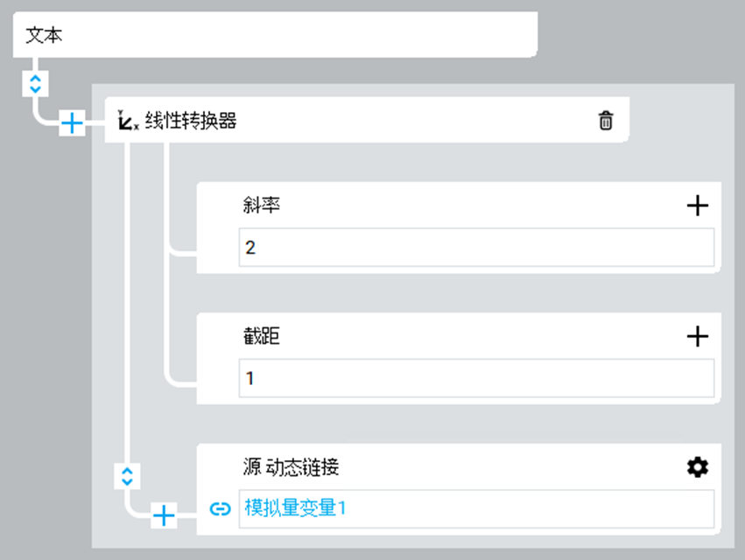
Task: Click the blue plus before the source link
Action: tap(164, 516)
